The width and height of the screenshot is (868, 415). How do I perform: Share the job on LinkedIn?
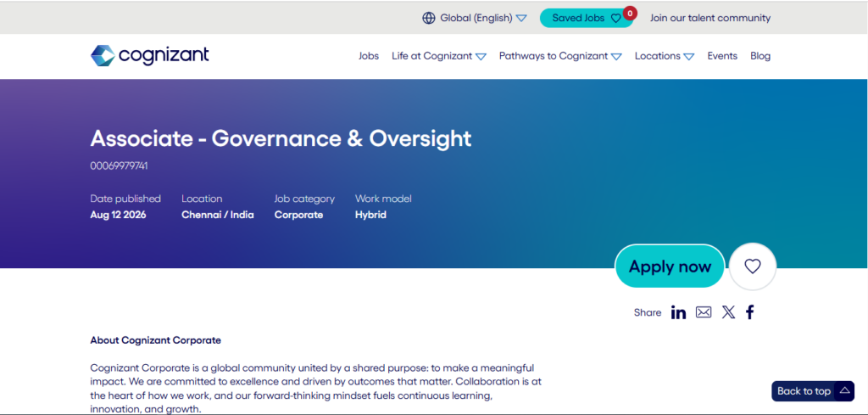(x=678, y=312)
